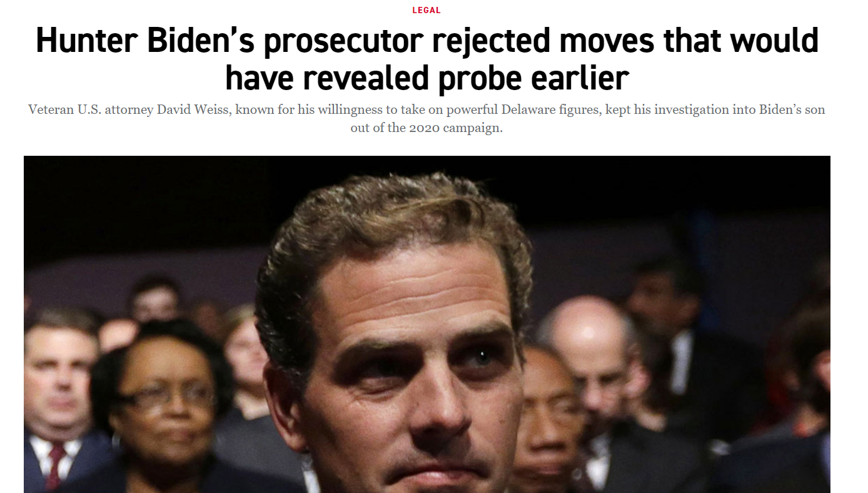Image resolution: width=868 pixels, height=493 pixels.
Task: Open the red LEGAL category link
Action: (426, 10)
